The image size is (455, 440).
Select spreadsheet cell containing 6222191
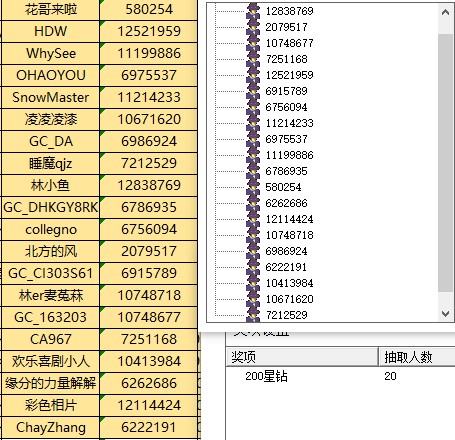click(149, 427)
